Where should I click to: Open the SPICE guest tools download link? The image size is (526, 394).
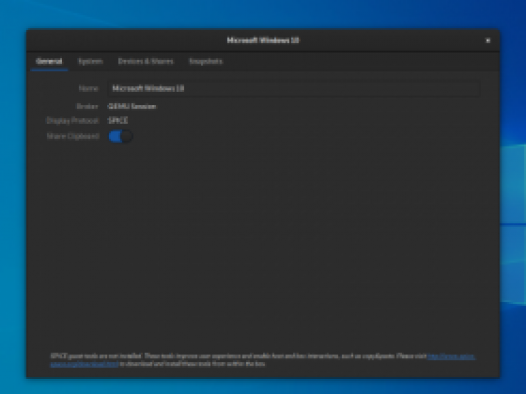coord(451,356)
